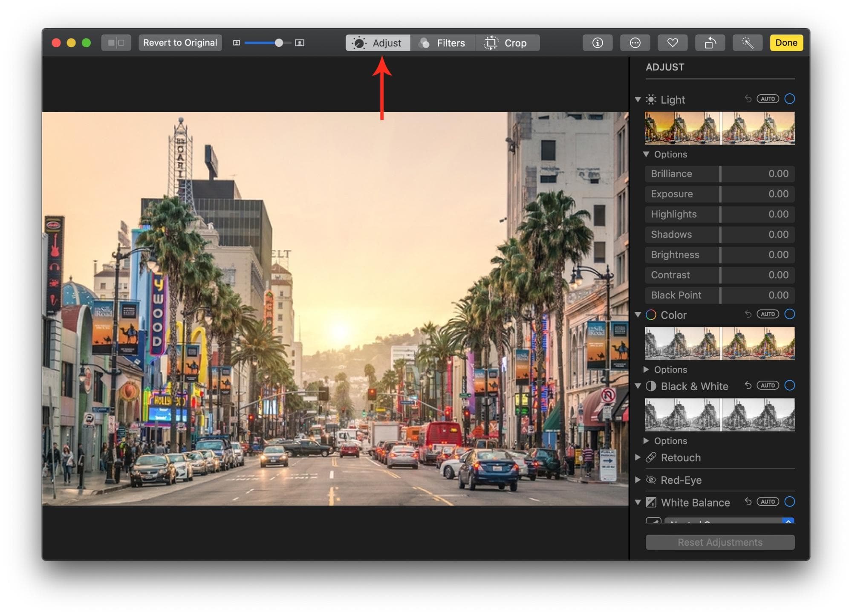Click the Auto button for Light
Viewport: 852px width, 616px height.
point(769,100)
